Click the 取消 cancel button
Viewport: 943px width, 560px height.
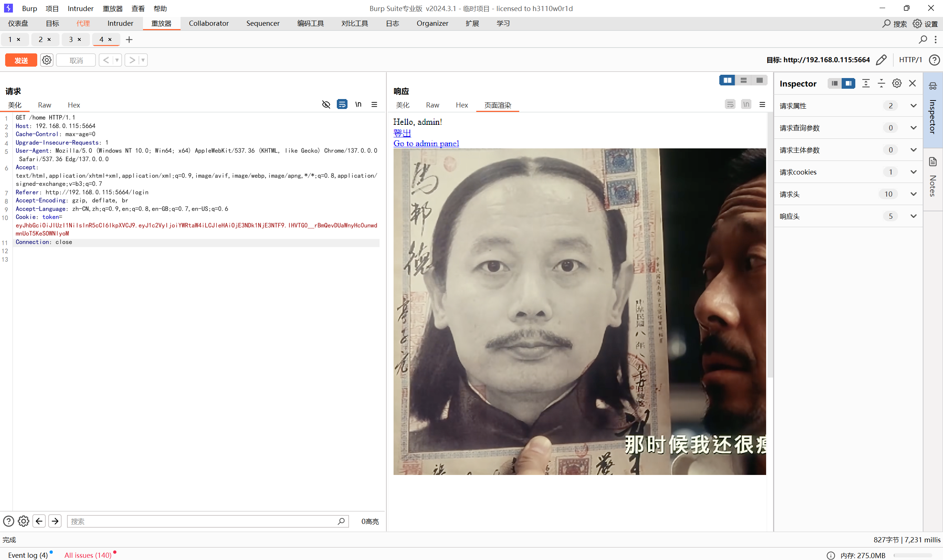pos(76,60)
